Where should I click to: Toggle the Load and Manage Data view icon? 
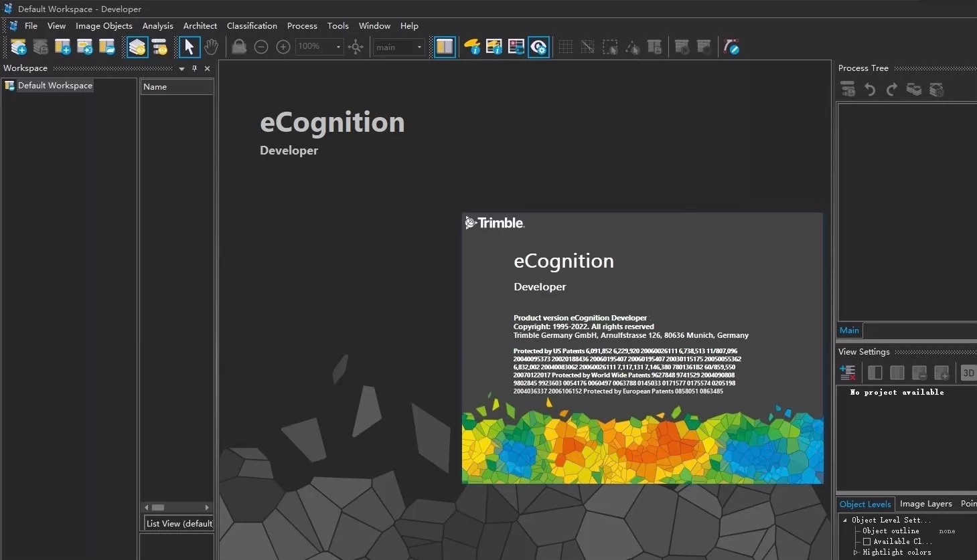pos(137,47)
